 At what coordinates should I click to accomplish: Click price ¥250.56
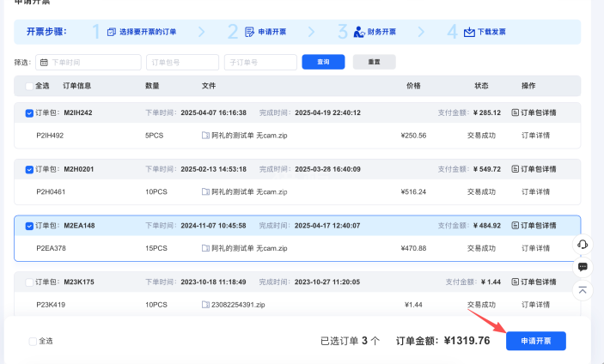[413, 136]
